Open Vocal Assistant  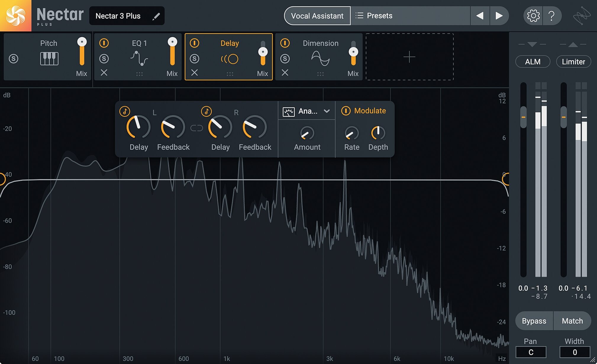317,16
